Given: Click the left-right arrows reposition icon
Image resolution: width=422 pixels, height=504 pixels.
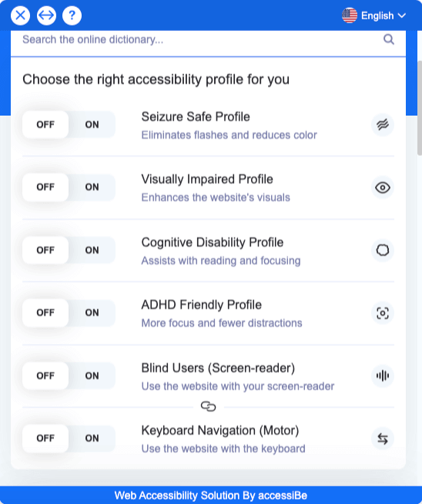Looking at the screenshot, I should [x=46, y=15].
